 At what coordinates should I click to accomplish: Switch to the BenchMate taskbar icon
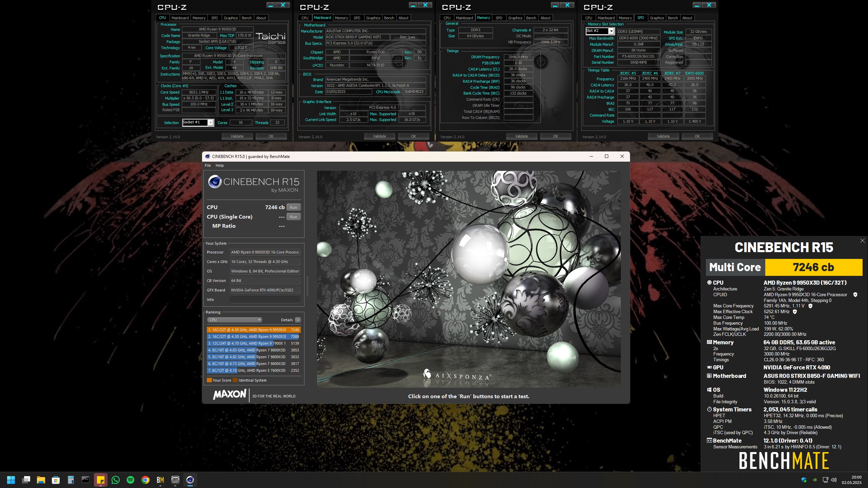pos(160,480)
